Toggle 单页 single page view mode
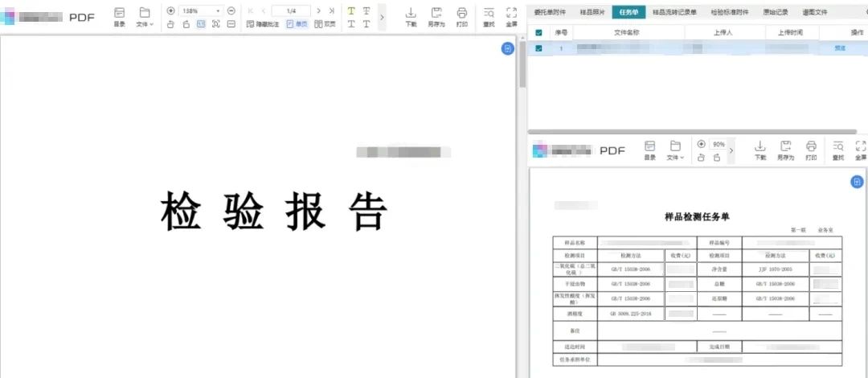 (295, 24)
